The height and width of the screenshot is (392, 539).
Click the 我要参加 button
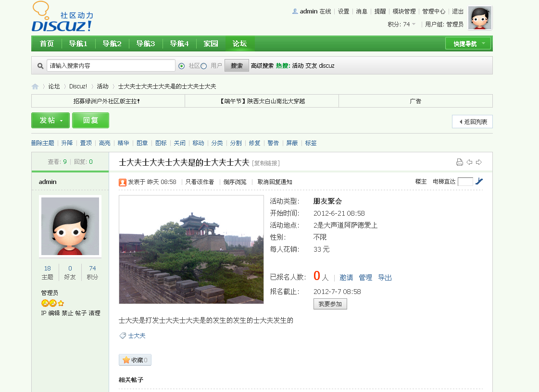[330, 304]
